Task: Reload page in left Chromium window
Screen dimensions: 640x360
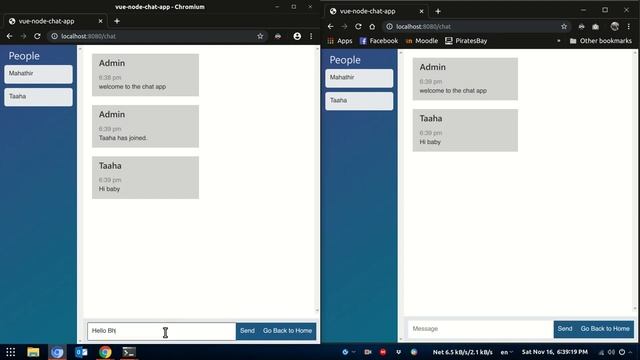Action: (37, 36)
